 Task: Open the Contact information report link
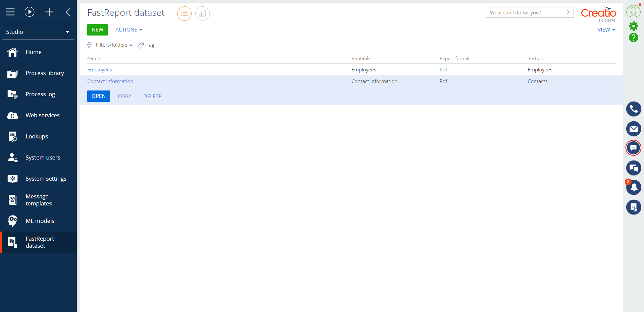coord(110,81)
